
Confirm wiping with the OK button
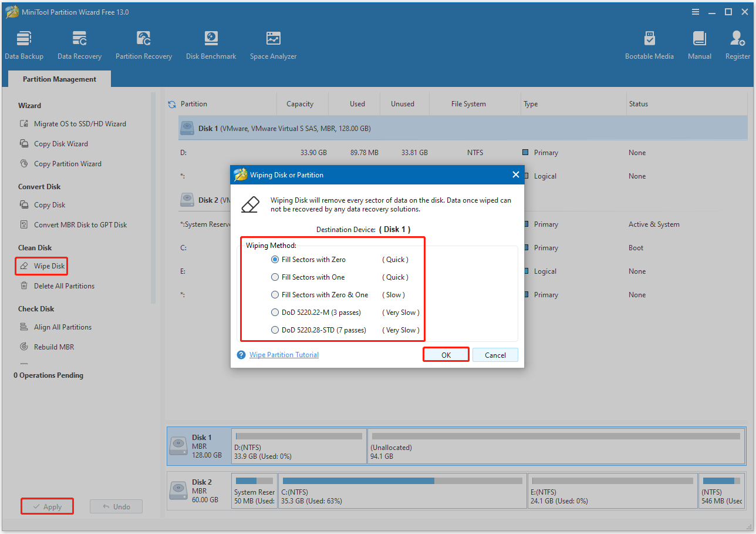pyautogui.click(x=446, y=354)
